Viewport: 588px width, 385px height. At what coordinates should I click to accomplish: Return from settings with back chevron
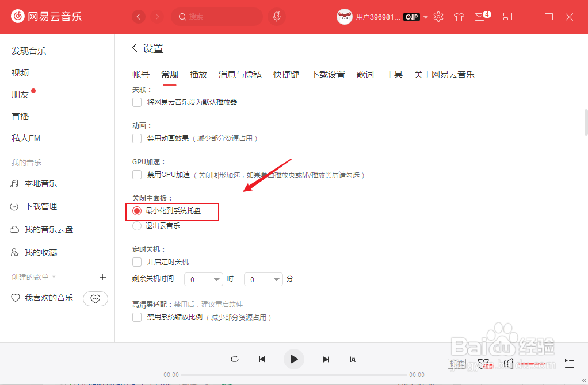point(135,48)
